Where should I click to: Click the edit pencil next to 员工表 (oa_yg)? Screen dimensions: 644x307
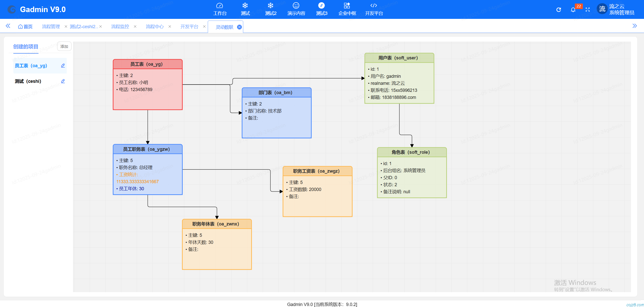63,66
